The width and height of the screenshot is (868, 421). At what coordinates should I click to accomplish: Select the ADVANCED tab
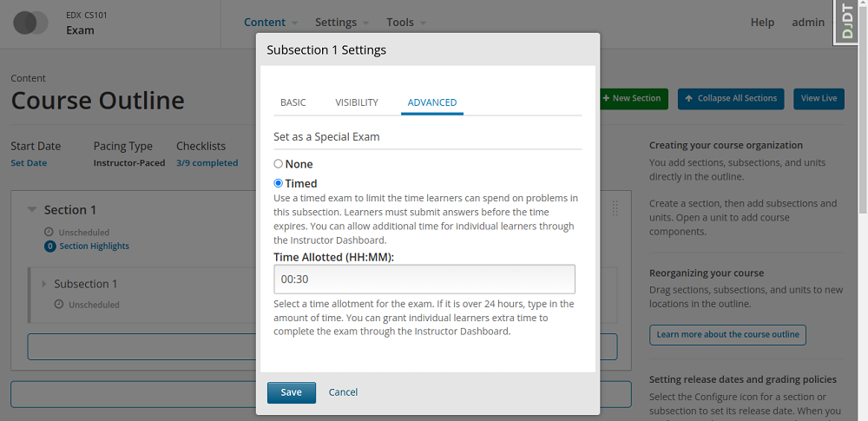click(x=431, y=102)
